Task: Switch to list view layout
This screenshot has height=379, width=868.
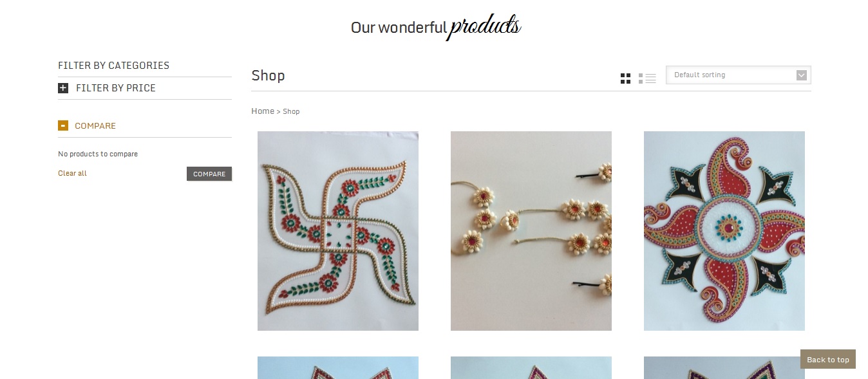Action: pos(647,79)
